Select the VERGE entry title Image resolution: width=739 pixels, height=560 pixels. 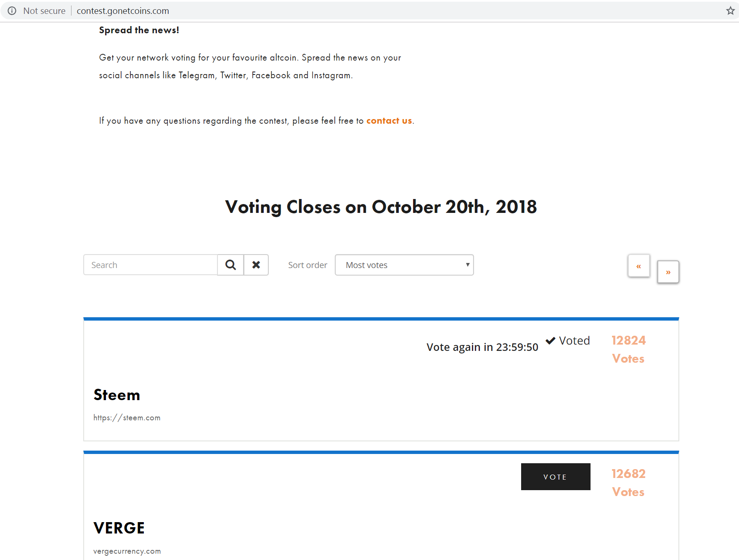click(119, 528)
